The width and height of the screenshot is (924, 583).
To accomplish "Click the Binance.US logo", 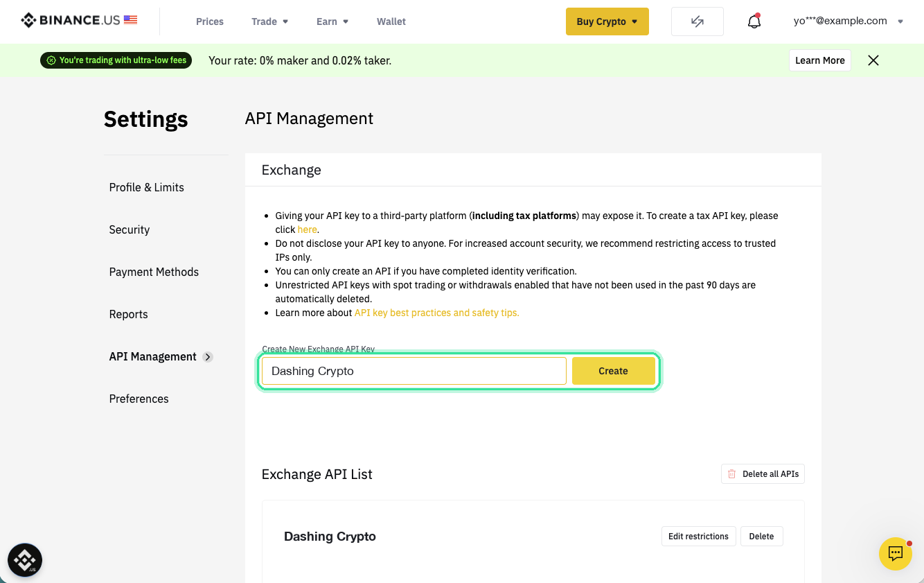I will pos(79,21).
